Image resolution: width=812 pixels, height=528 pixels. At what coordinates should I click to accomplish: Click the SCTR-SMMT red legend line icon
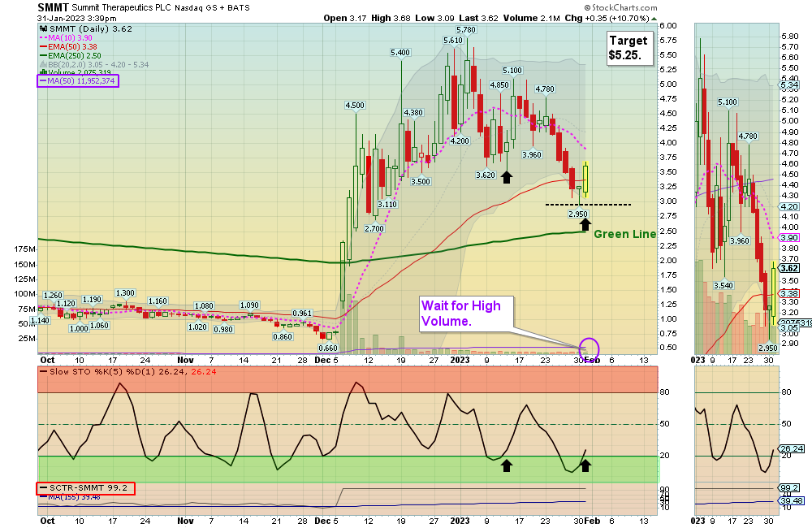tap(42, 488)
